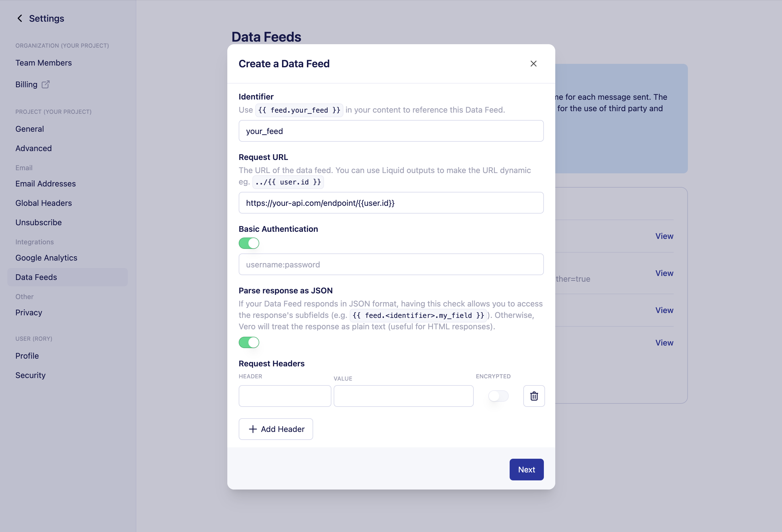Image resolution: width=782 pixels, height=532 pixels.
Task: Click the Billing external link icon
Action: click(46, 84)
